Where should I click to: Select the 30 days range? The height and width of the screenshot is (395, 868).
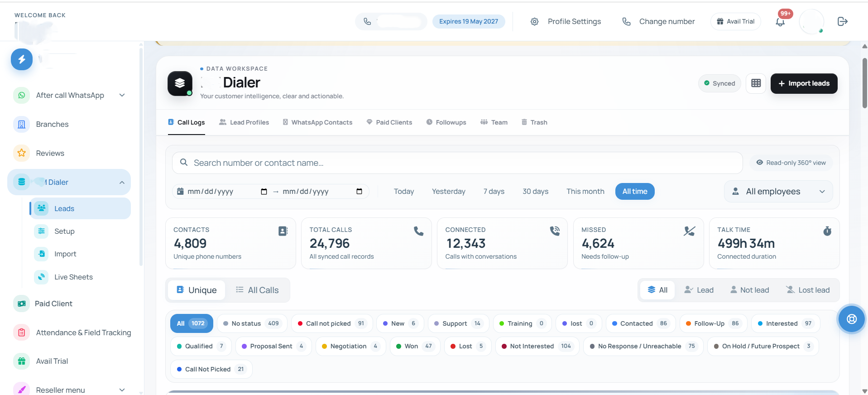pyautogui.click(x=535, y=191)
